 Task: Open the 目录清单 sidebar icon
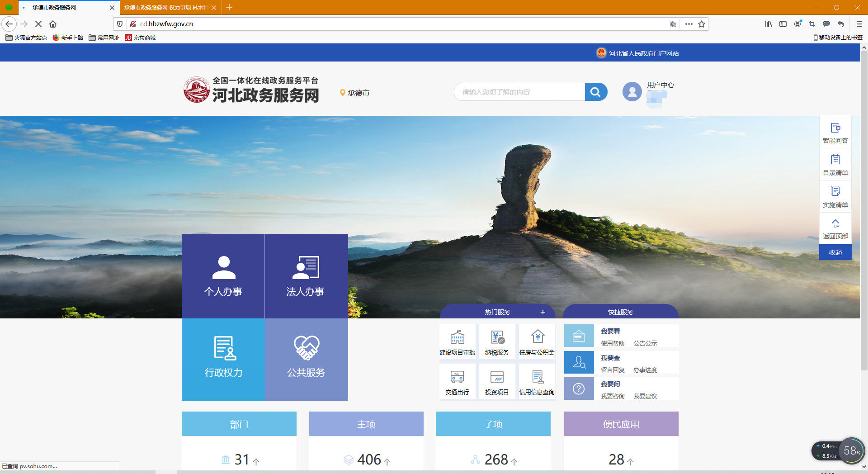pos(835,165)
